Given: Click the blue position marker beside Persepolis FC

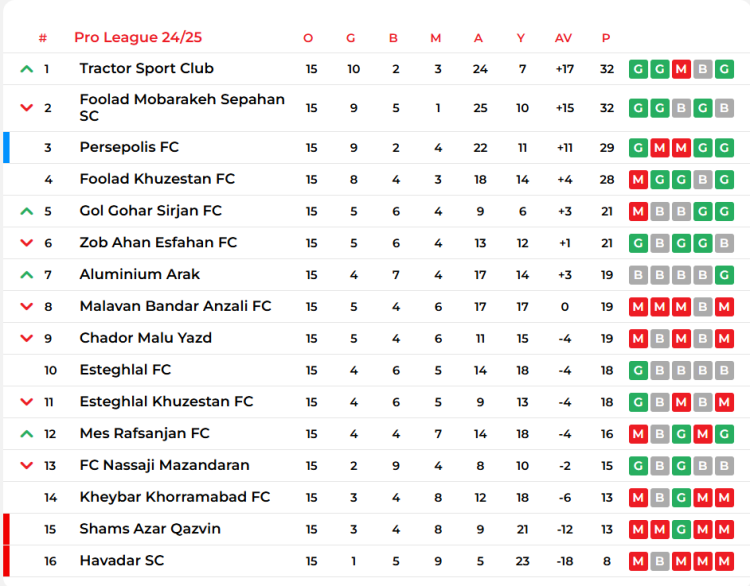Looking at the screenshot, I should coord(6,147).
